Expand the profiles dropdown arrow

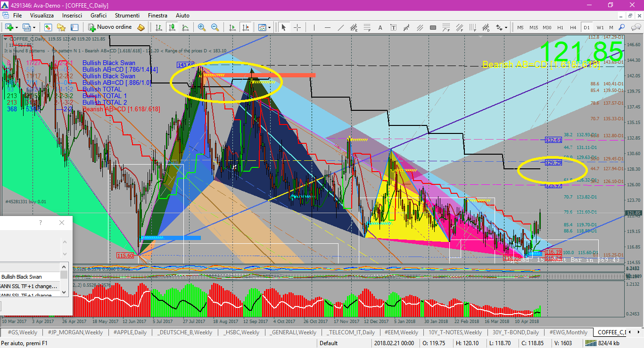click(x=34, y=27)
